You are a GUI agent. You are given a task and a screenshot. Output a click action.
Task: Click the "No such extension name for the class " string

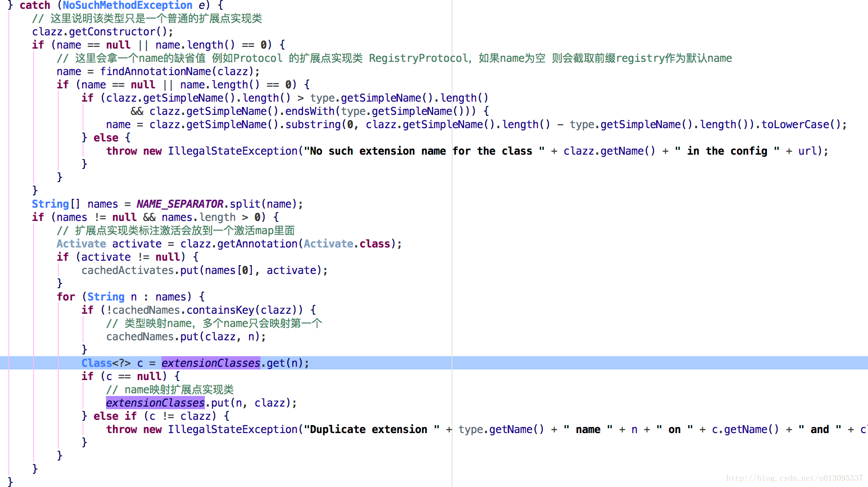[x=424, y=151]
